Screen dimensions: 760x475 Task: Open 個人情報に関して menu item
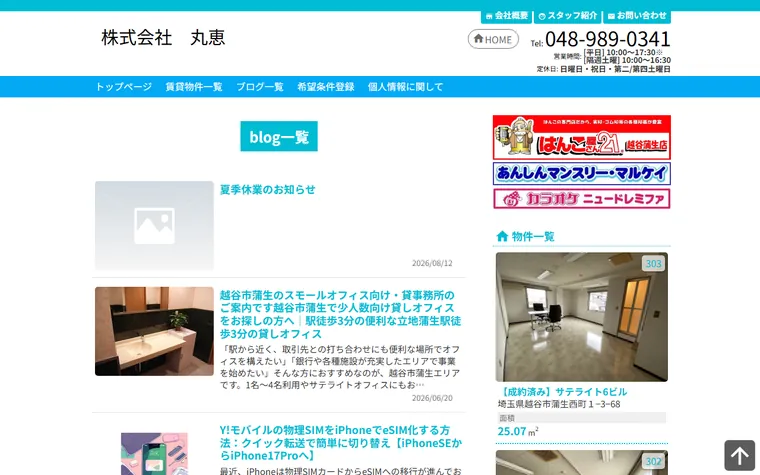tap(405, 87)
